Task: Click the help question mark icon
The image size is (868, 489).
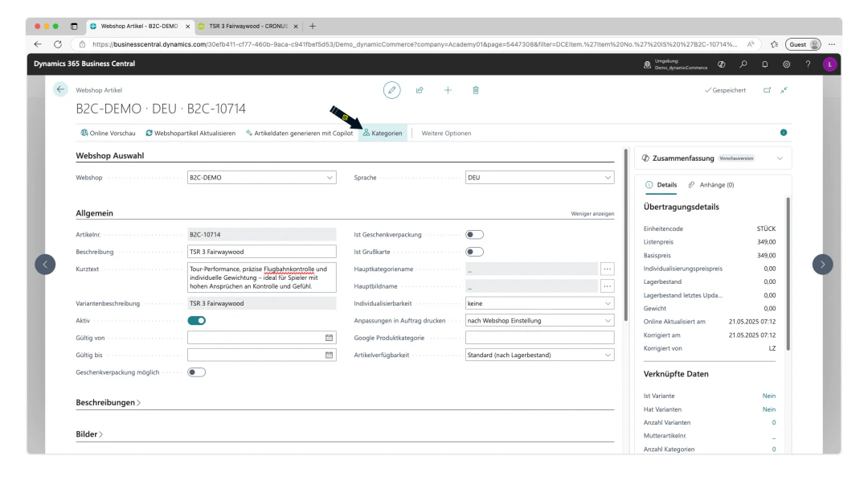Action: (809, 64)
